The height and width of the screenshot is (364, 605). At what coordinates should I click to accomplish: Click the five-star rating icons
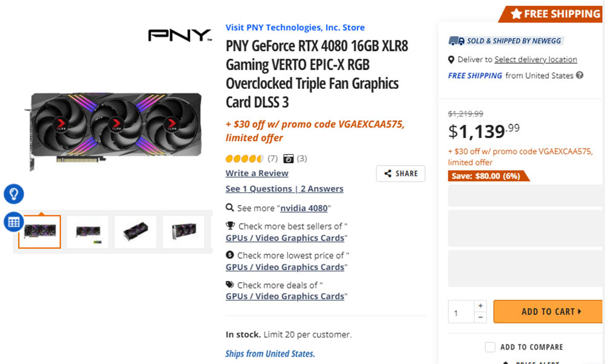[244, 158]
